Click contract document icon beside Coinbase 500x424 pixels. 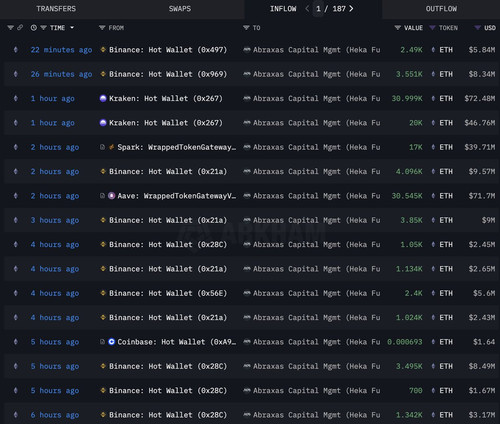pos(103,342)
